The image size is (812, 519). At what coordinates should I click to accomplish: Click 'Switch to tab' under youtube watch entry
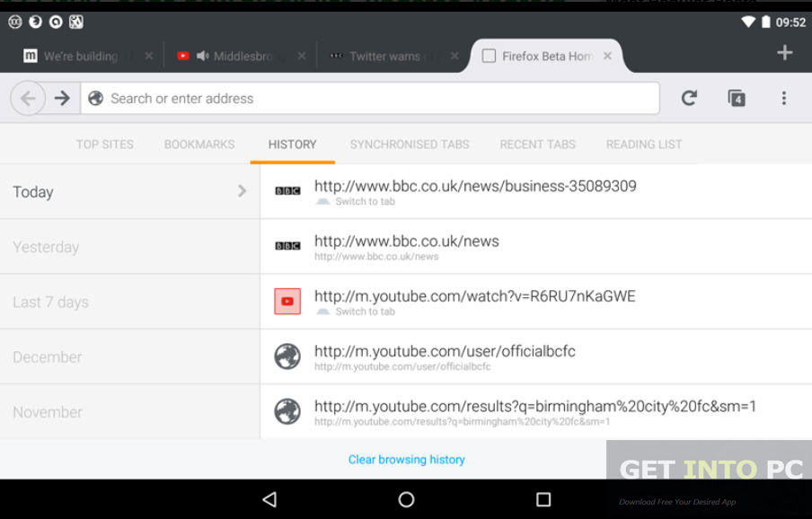365,312
